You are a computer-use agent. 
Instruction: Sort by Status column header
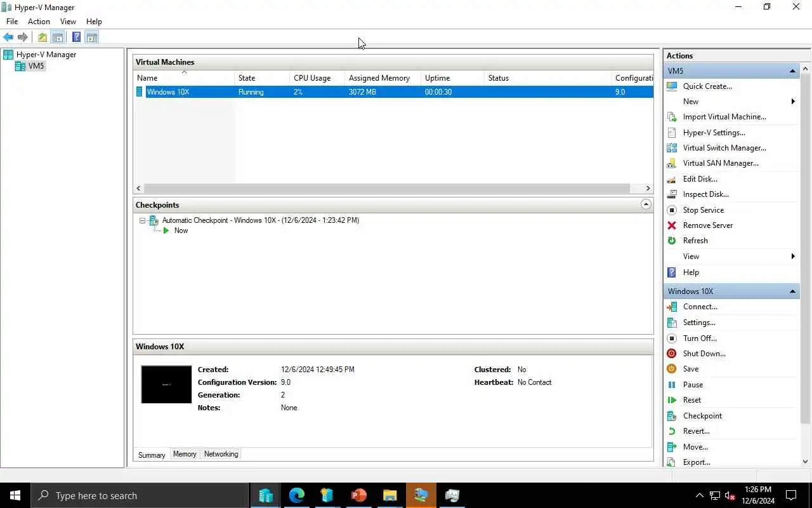coord(547,78)
